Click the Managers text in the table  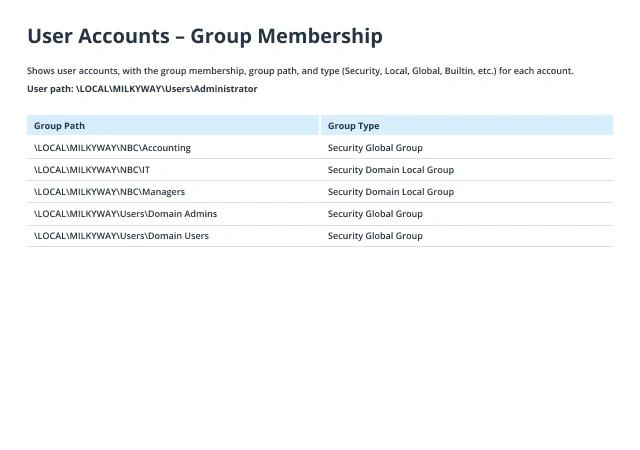tap(163, 192)
